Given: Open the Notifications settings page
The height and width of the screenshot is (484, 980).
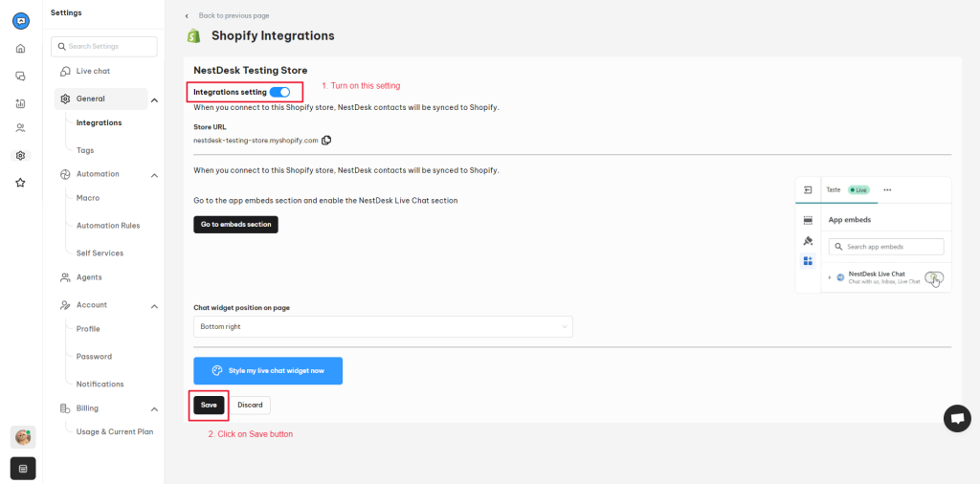Looking at the screenshot, I should [x=100, y=385].
